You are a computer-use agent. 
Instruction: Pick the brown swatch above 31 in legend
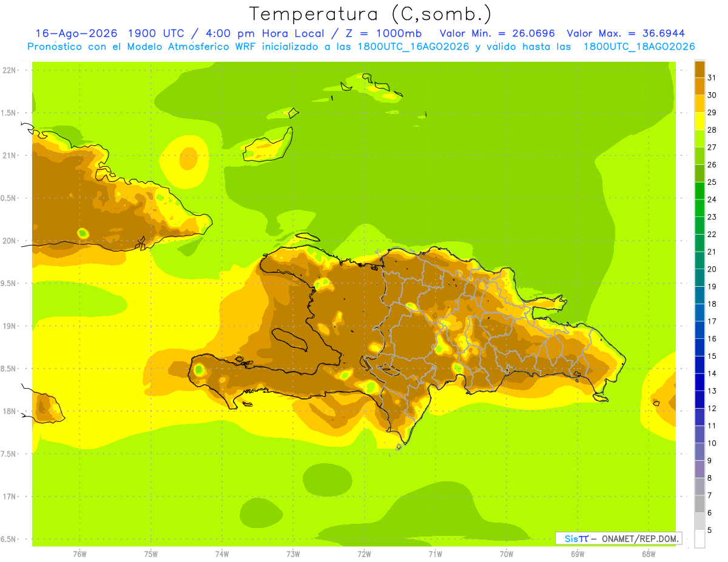(x=699, y=69)
